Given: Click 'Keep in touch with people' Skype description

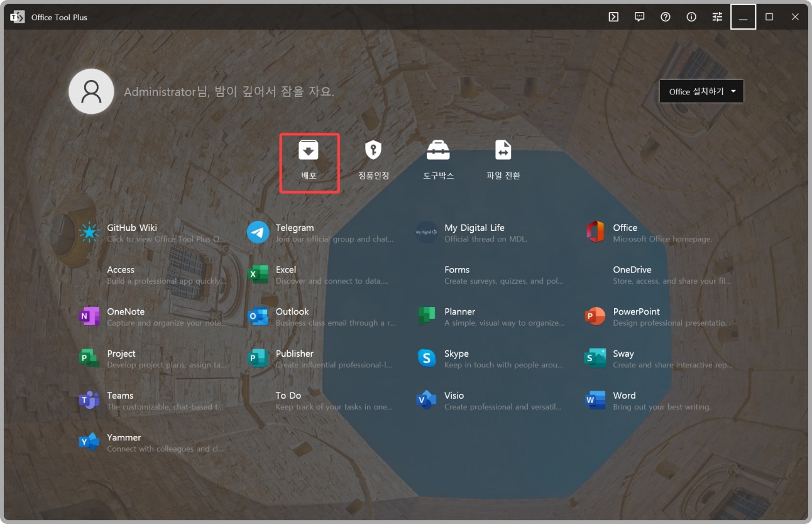Looking at the screenshot, I should pyautogui.click(x=503, y=365).
